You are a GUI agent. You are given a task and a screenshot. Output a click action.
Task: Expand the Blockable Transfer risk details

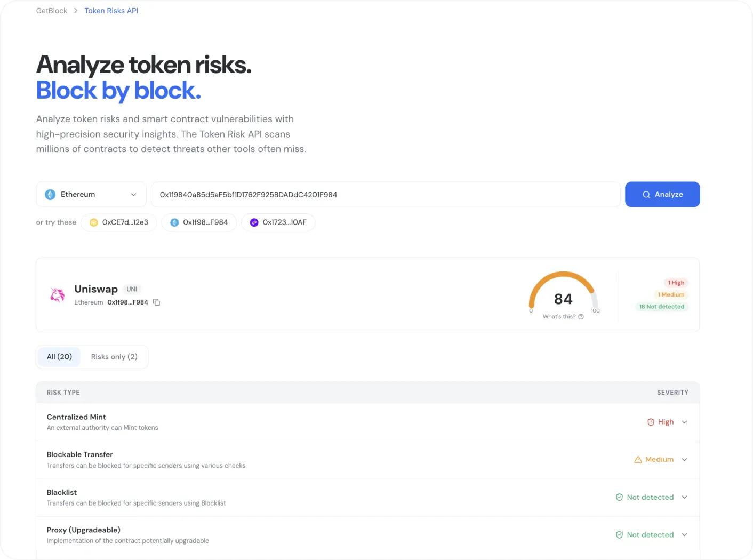point(684,459)
